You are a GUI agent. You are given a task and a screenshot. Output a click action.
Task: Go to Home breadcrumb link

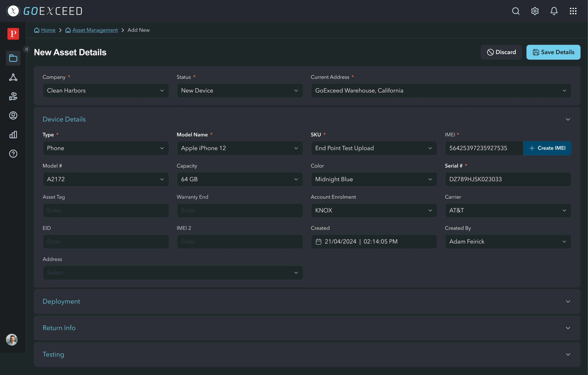pyautogui.click(x=48, y=30)
